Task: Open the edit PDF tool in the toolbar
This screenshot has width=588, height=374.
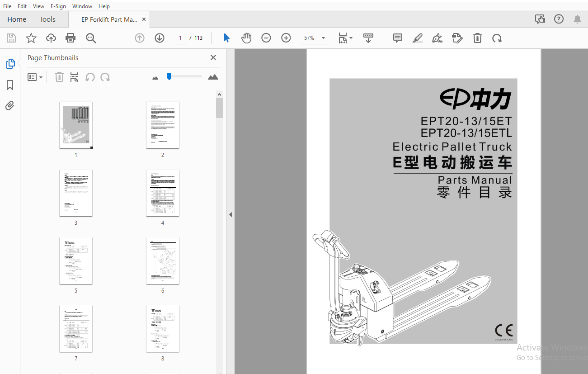Action: (457, 38)
